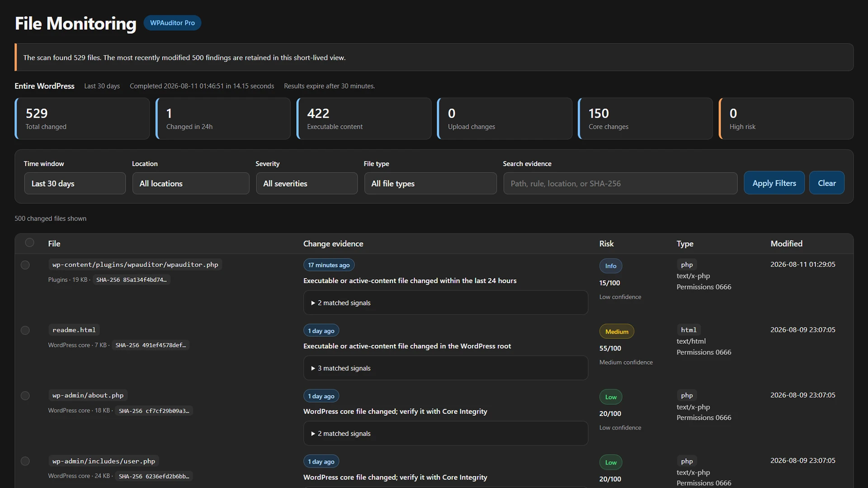Image resolution: width=868 pixels, height=488 pixels.
Task: Click the SHA-256 6236efd2b6bb hash chip
Action: pyautogui.click(x=154, y=476)
